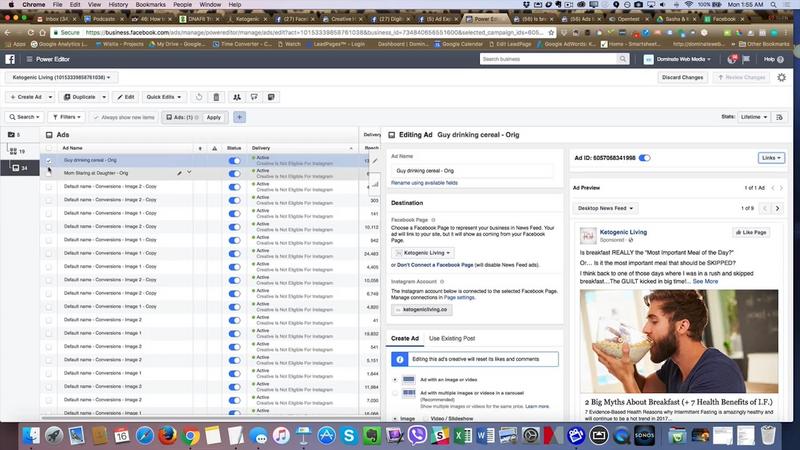Click the Discard Changes button
The width and height of the screenshot is (800, 450).
point(682,78)
